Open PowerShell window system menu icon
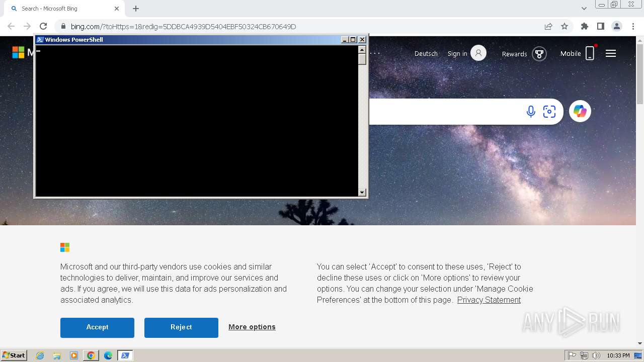Image resolution: width=644 pixels, height=362 pixels. [40, 39]
